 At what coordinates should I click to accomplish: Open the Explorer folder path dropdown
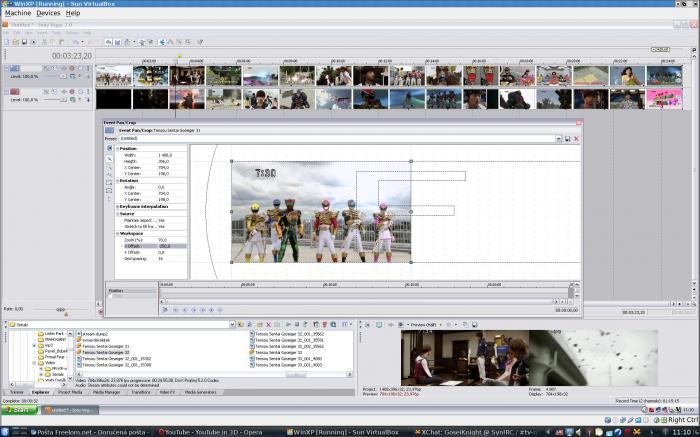pos(232,325)
